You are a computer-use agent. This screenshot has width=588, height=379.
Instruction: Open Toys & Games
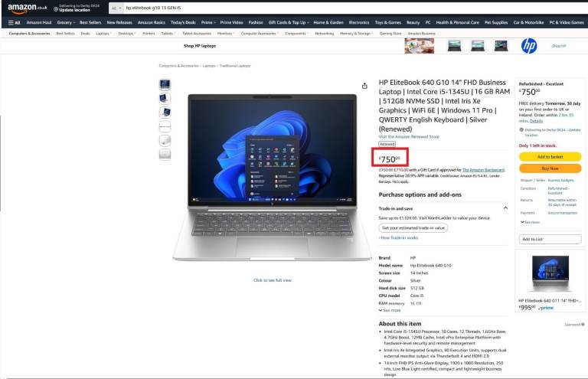[x=388, y=22]
